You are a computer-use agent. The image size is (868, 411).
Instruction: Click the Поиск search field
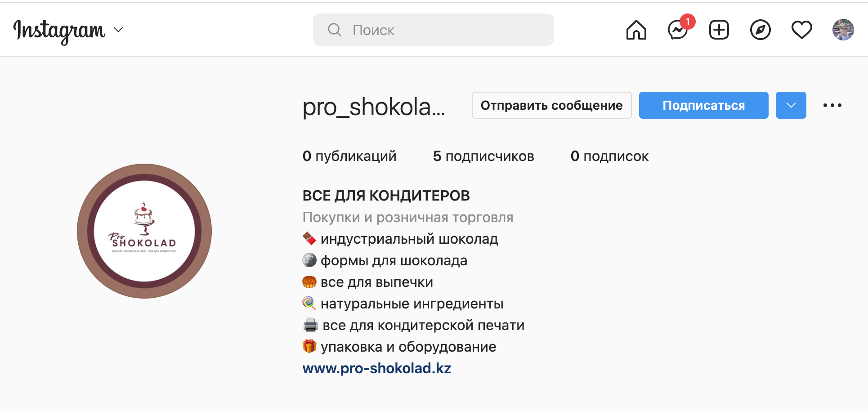(433, 30)
